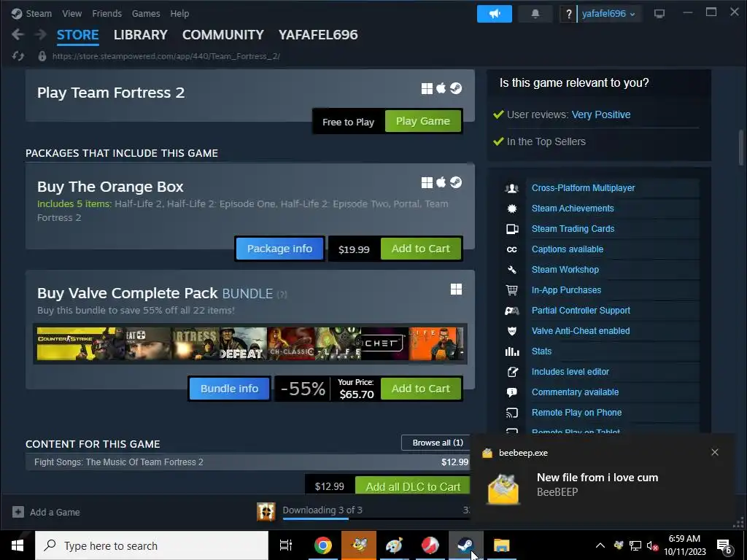747x560 pixels.
Task: Click the Remote Play on Phone cast icon
Action: [x=511, y=413]
